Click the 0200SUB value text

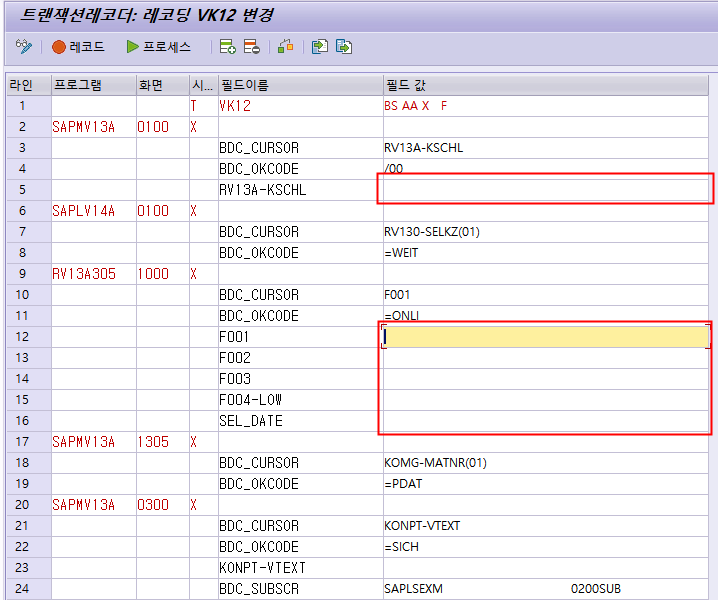[595, 589]
